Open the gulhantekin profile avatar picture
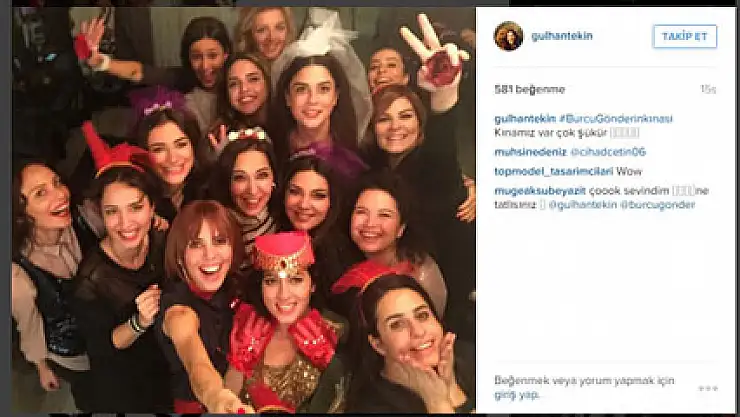This screenshot has height=417, width=740. coord(508,36)
